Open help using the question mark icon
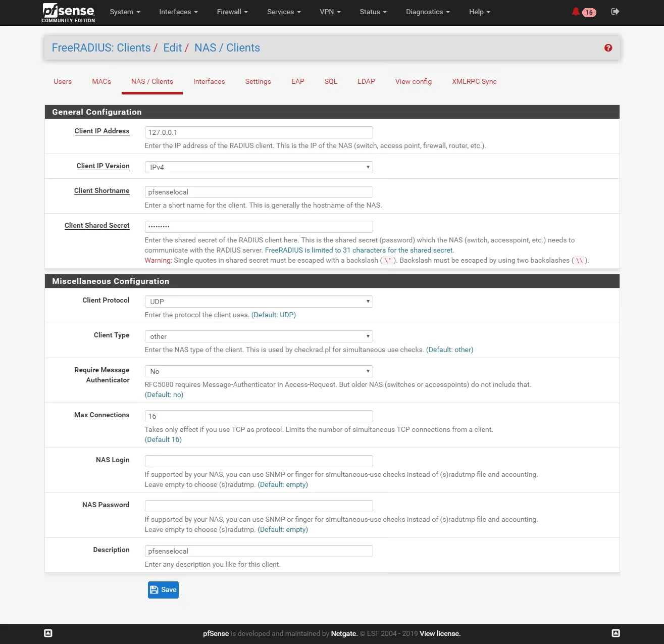Image resolution: width=664 pixels, height=644 pixels. pyautogui.click(x=608, y=47)
